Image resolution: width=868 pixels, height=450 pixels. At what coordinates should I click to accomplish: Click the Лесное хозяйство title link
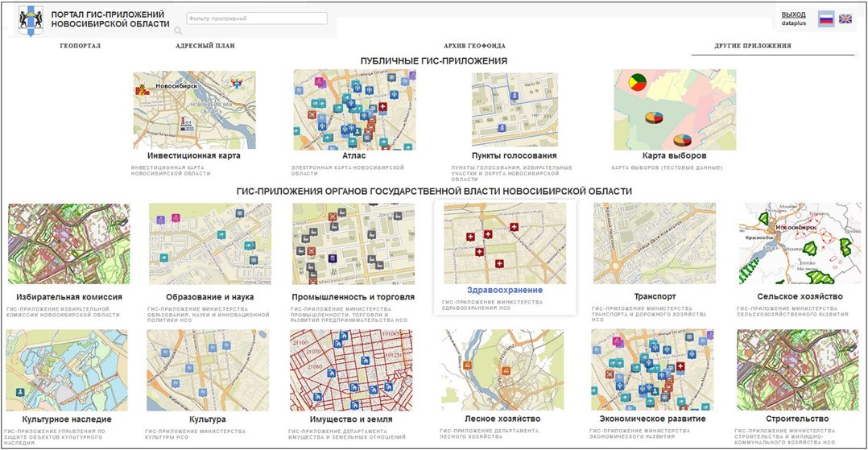(502, 419)
